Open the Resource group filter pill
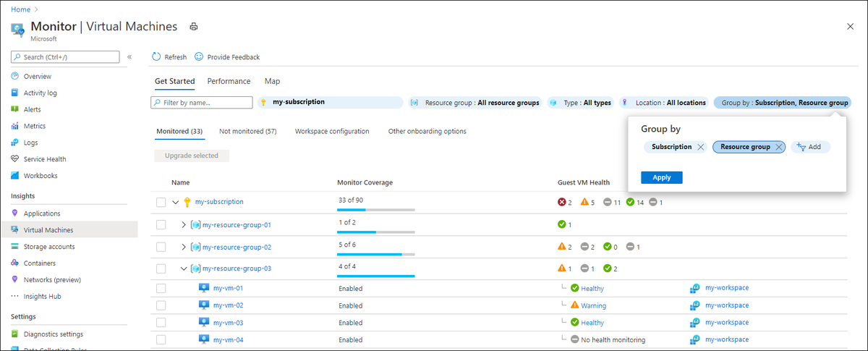868x351 pixels. tap(475, 103)
